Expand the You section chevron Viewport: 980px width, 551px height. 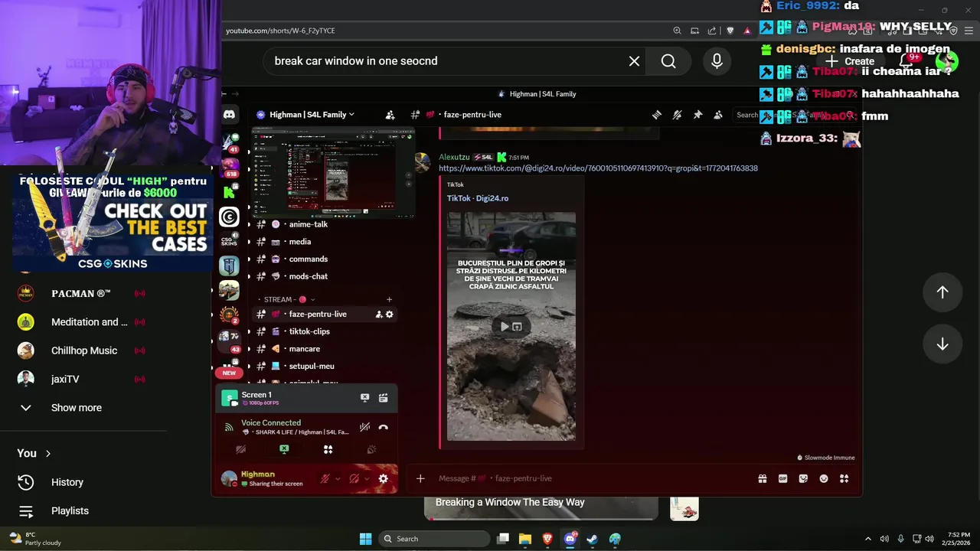tap(47, 454)
